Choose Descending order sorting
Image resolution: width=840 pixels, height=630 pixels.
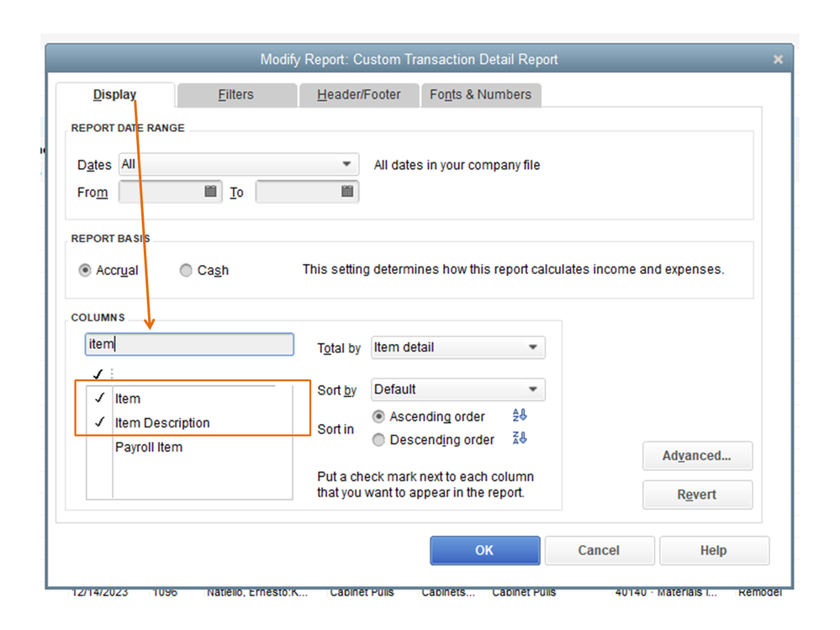[378, 440]
